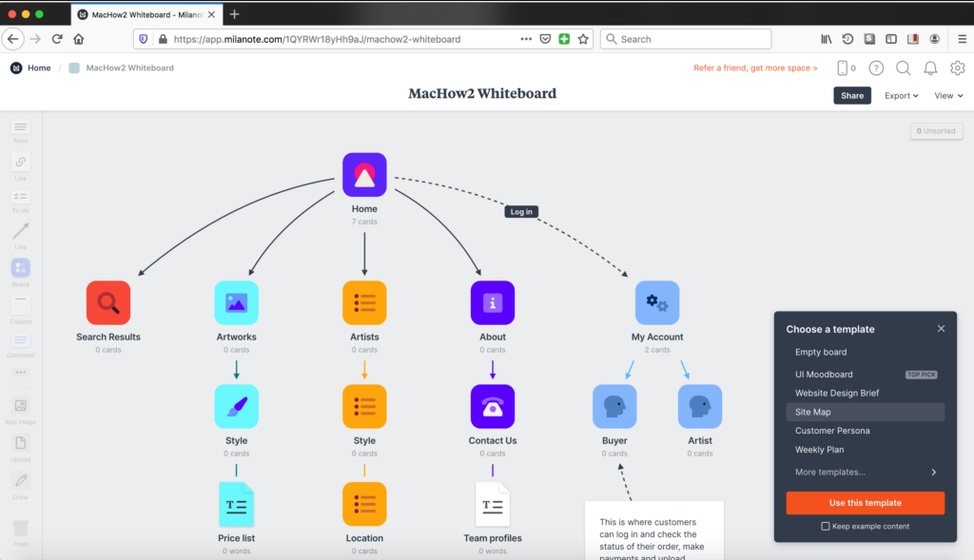Image resolution: width=974 pixels, height=560 pixels.
Task: Open the Contact Us board icon
Action: (x=493, y=407)
